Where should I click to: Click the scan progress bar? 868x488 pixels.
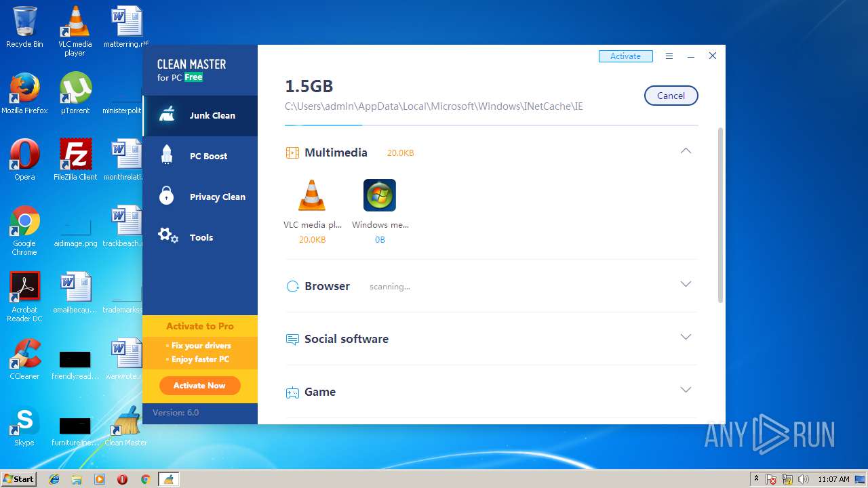point(492,125)
